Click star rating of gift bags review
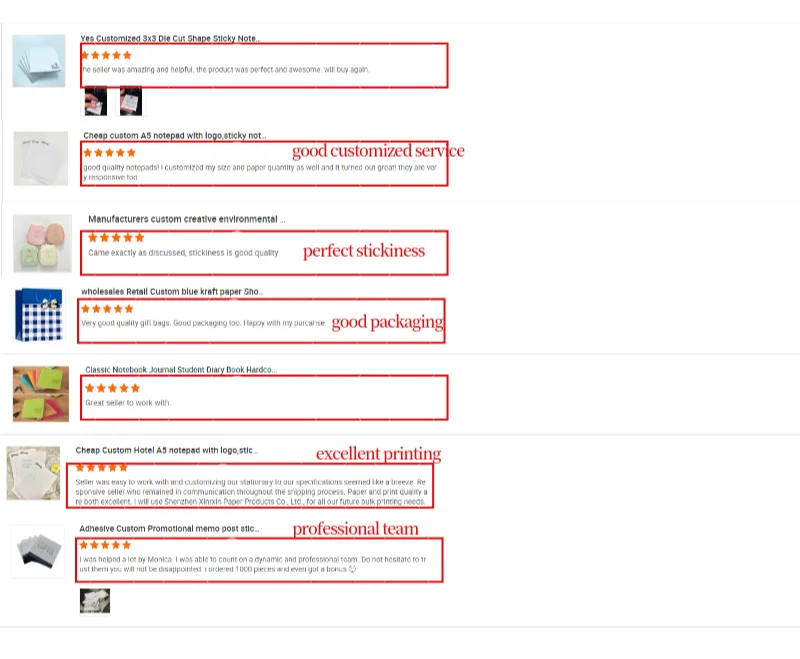Viewport: 800px width, 659px height. (107, 309)
